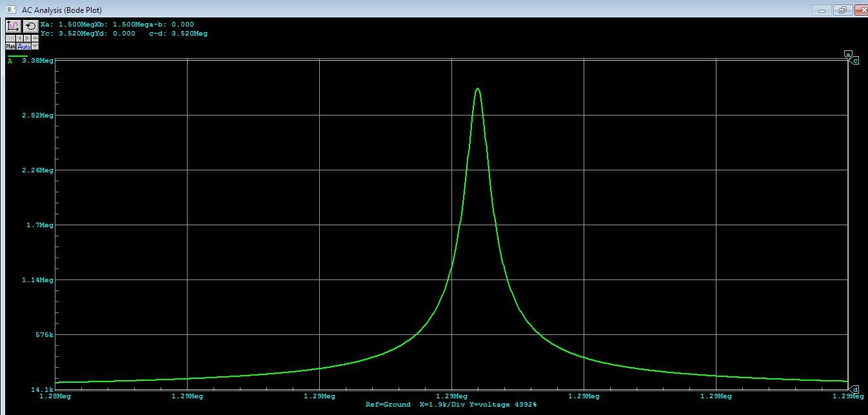Close the AC Analysis window
Image resolution: width=868 pixels, height=415 pixels.
click(x=862, y=10)
